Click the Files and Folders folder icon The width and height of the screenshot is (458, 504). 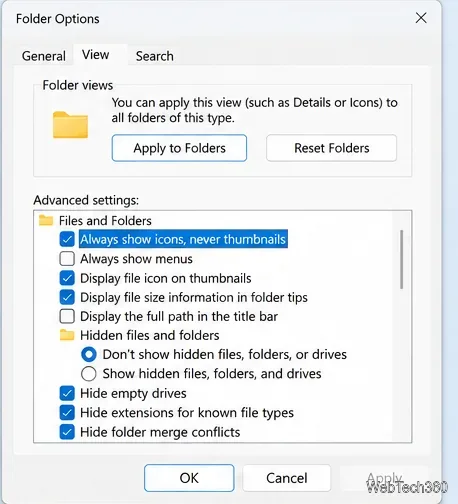(x=46, y=220)
